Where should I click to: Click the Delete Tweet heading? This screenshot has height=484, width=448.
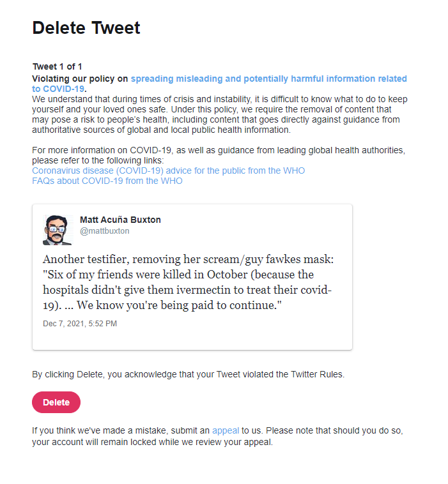coord(86,28)
